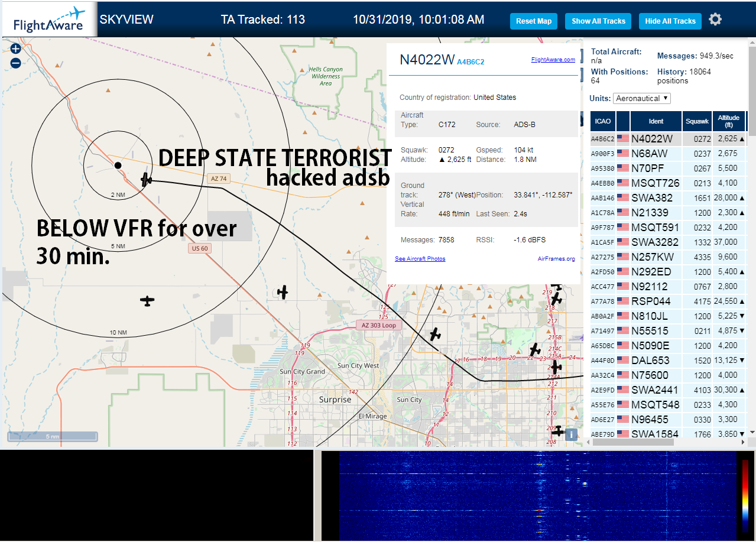Image resolution: width=756 pixels, height=542 pixels.
Task: Click the US flag in the N68AW row
Action: (x=623, y=154)
